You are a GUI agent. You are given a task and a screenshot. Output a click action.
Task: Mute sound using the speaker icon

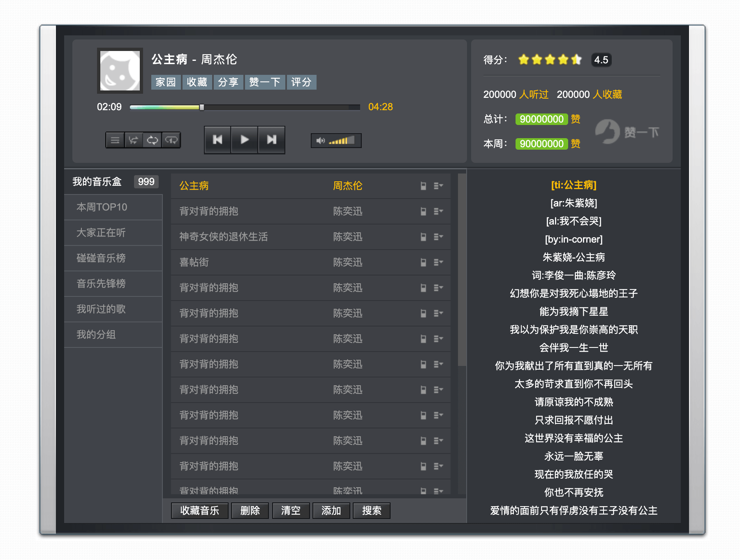coord(320,141)
